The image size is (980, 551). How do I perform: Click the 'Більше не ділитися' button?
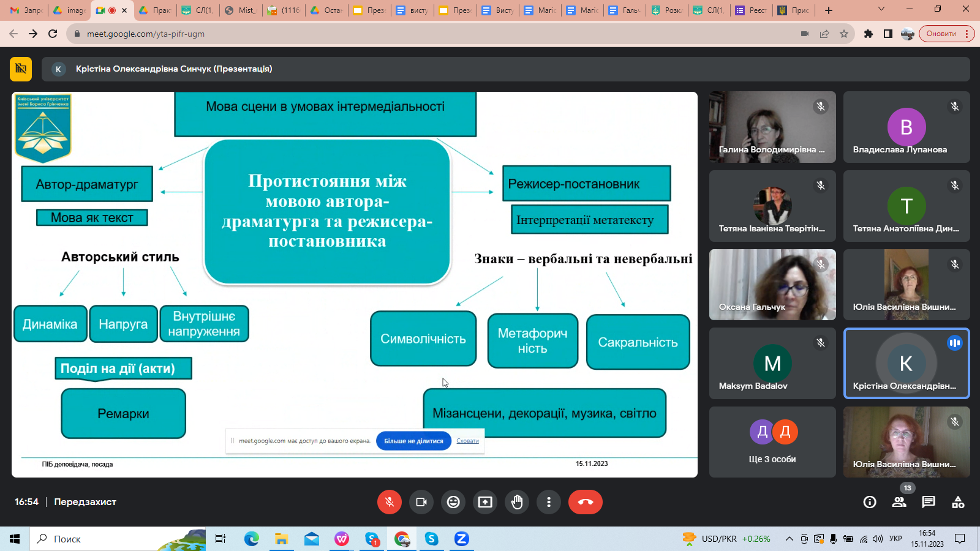click(x=413, y=441)
